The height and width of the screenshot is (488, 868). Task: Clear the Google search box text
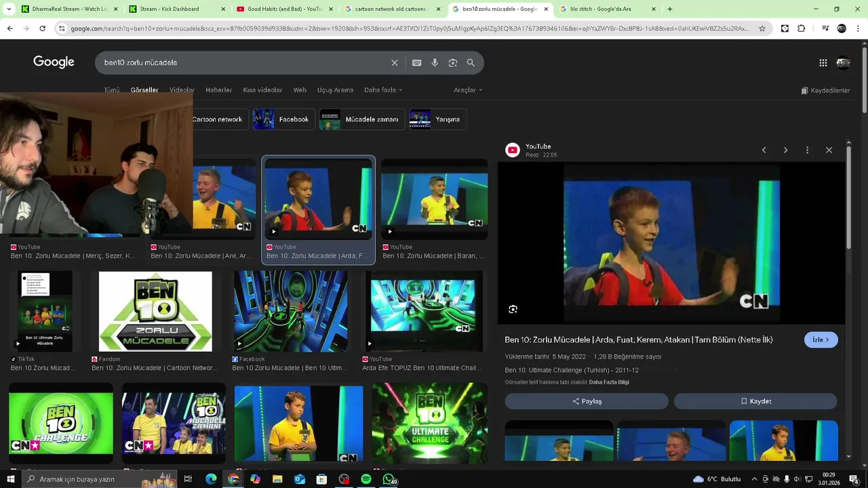(x=395, y=62)
